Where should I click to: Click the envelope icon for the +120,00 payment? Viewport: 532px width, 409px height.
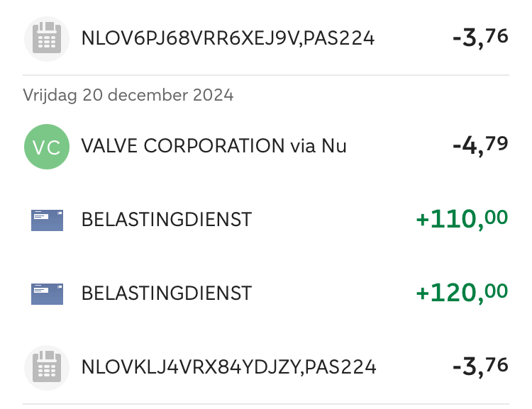47,293
